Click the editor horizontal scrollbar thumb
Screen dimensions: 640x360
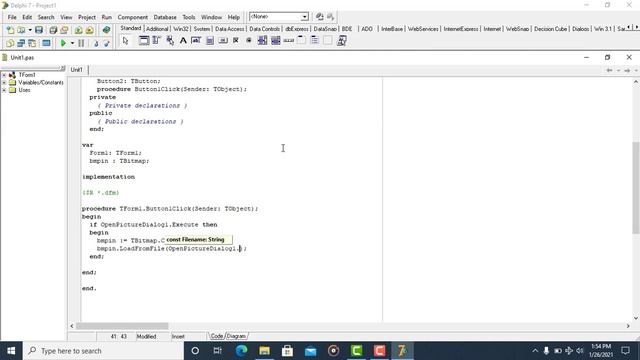coord(122,326)
